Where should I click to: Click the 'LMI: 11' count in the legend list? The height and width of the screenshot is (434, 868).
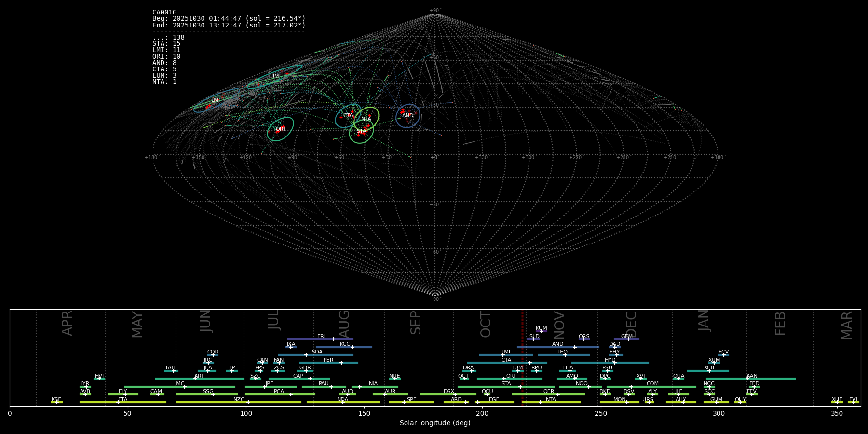(x=166, y=50)
